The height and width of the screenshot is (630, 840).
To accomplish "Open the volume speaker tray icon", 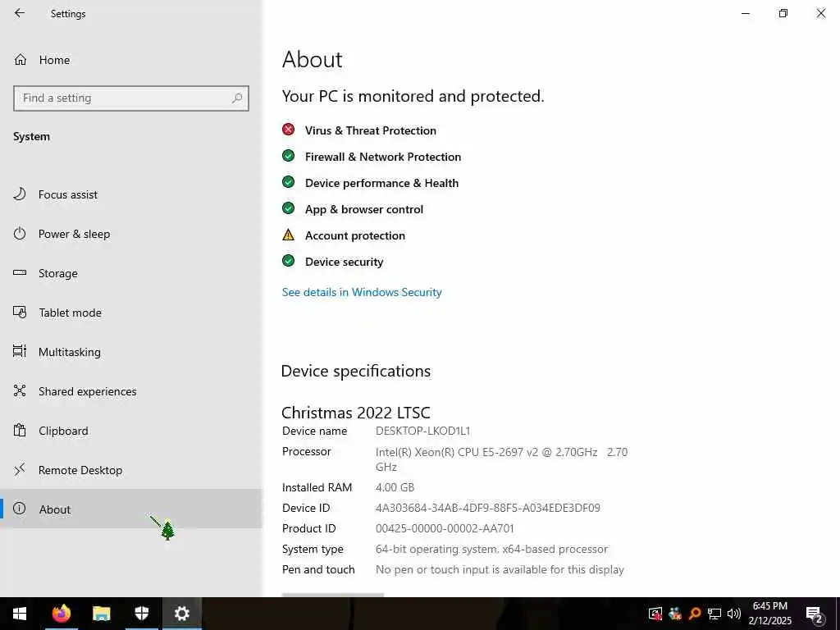I will (x=733, y=614).
